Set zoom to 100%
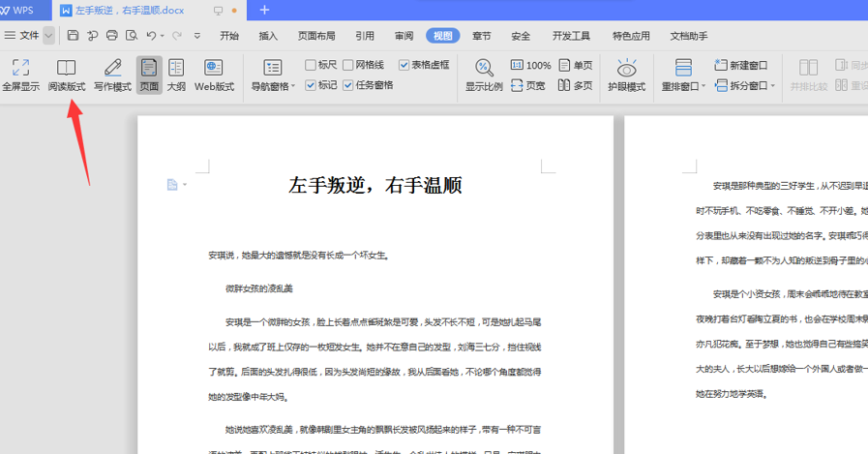868x454 pixels. pyautogui.click(x=531, y=65)
